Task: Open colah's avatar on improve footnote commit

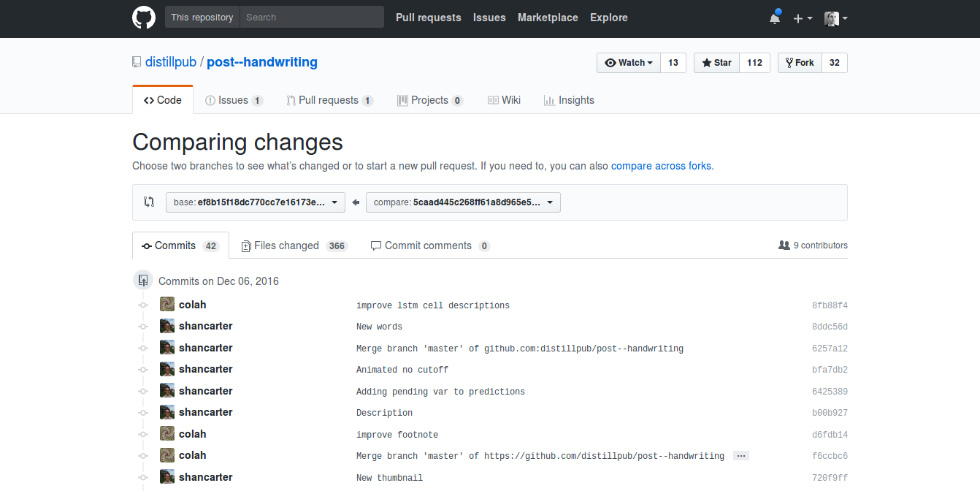Action: tap(167, 434)
